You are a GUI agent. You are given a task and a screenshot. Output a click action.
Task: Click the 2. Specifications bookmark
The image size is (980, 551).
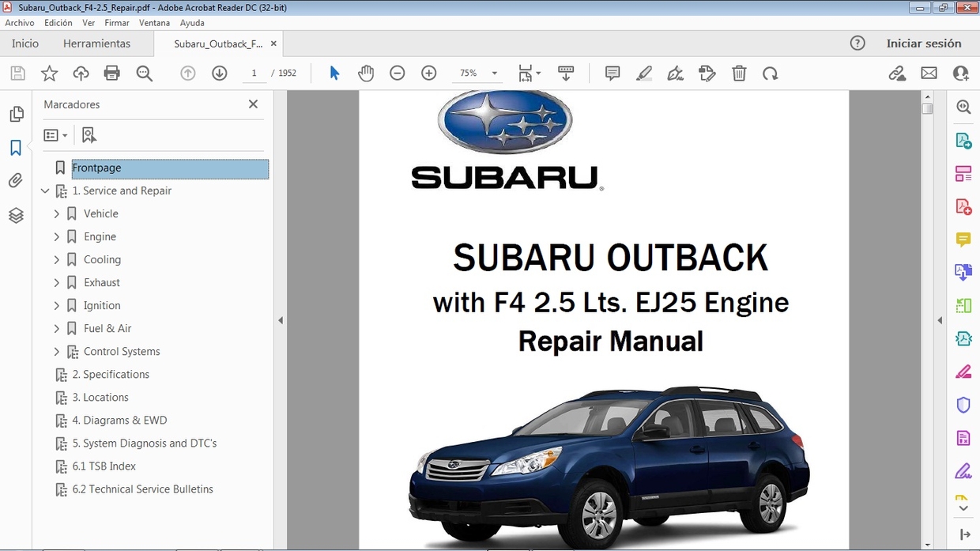pyautogui.click(x=110, y=374)
